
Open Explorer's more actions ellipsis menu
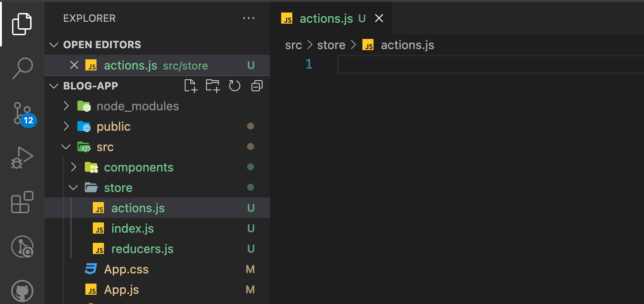pyautogui.click(x=249, y=19)
